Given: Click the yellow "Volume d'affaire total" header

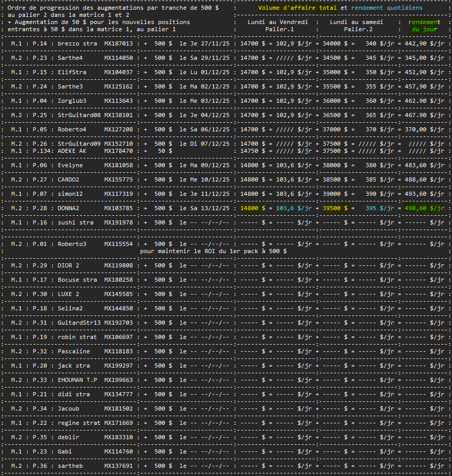Looking at the screenshot, I should click(297, 8).
